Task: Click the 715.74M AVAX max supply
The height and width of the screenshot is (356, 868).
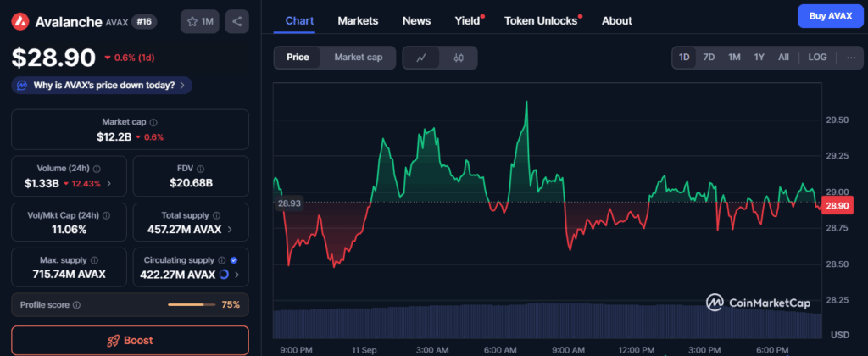Action: (69, 275)
